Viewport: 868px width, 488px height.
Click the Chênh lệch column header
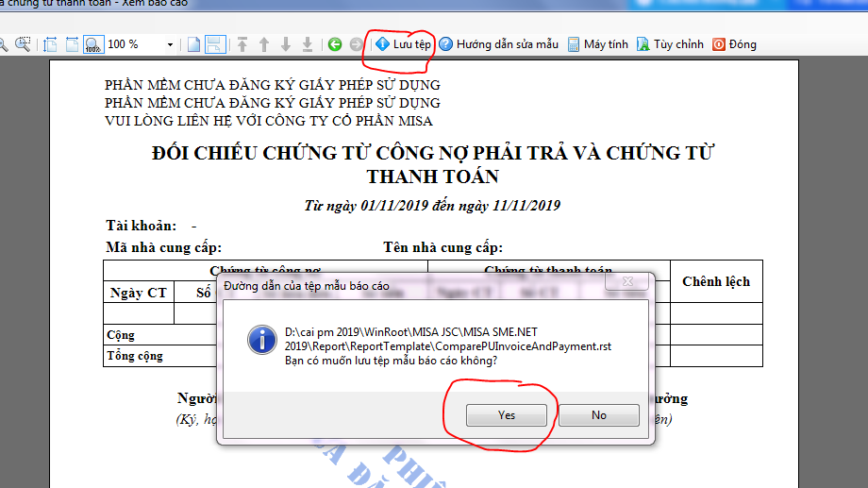tap(716, 281)
